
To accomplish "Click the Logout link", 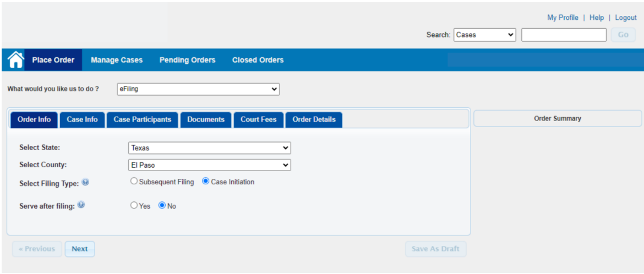I will coord(626,18).
